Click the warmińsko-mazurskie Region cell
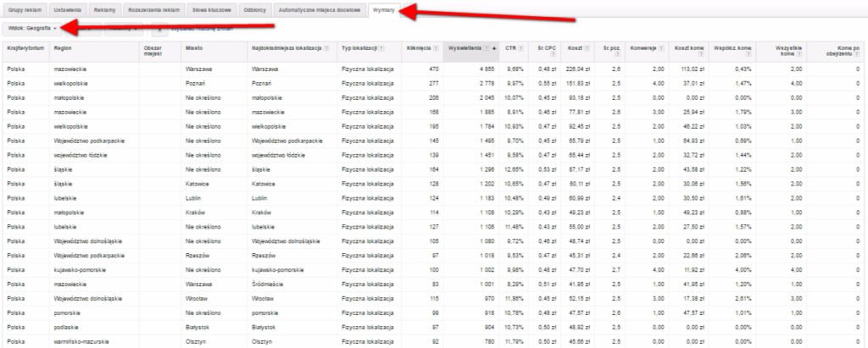This screenshot has width=868, height=348. pyautogui.click(x=81, y=342)
